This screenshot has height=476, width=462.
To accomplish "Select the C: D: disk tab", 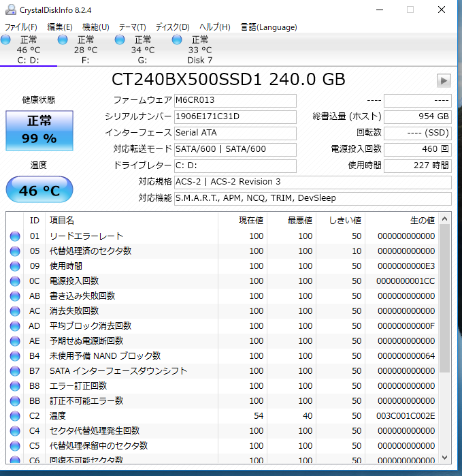I will point(29,50).
